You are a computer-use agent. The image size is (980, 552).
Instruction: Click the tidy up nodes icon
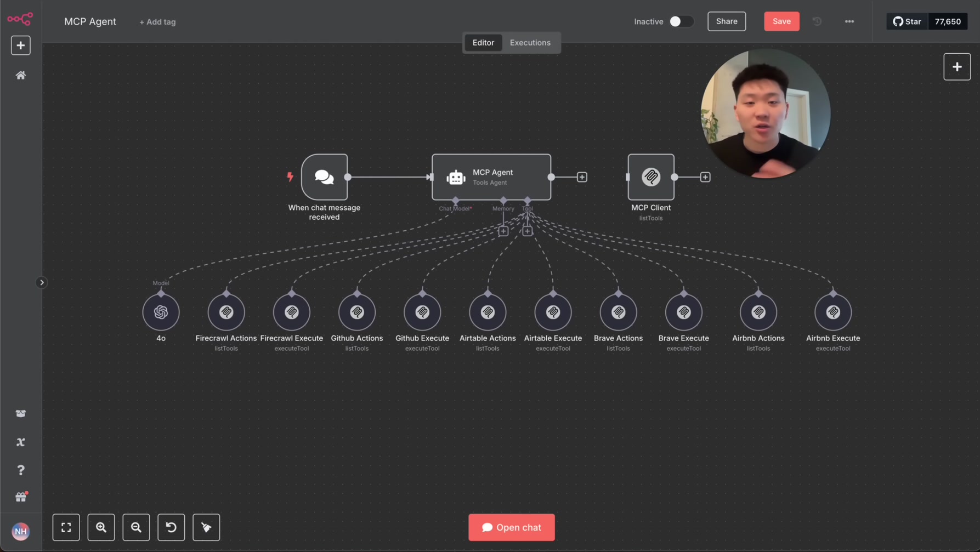206,527
